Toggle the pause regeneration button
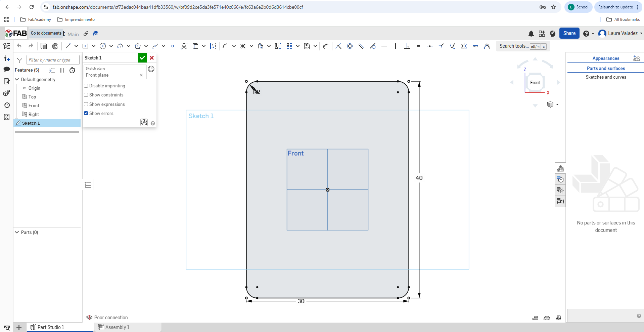Image resolution: width=644 pixels, height=332 pixels. pyautogui.click(x=62, y=70)
